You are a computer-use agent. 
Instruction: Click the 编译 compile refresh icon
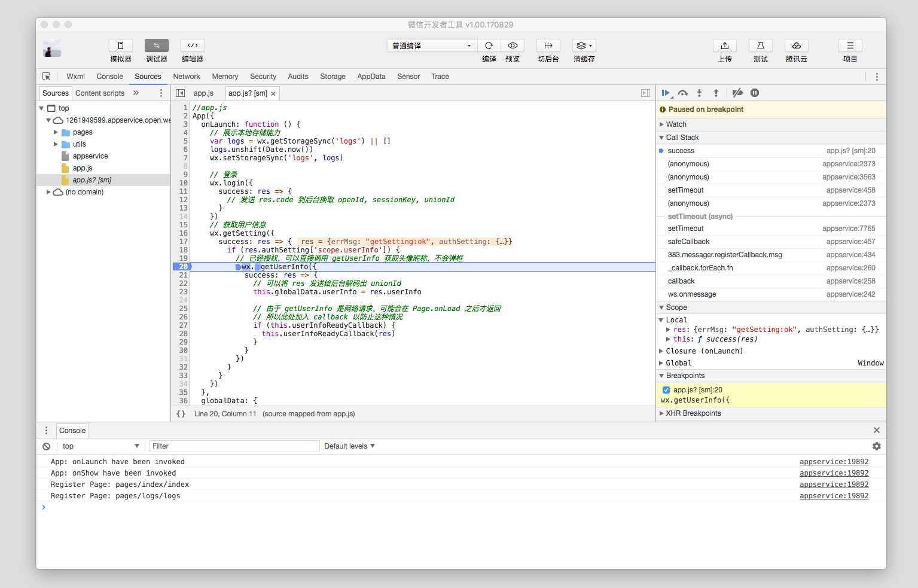tap(489, 46)
